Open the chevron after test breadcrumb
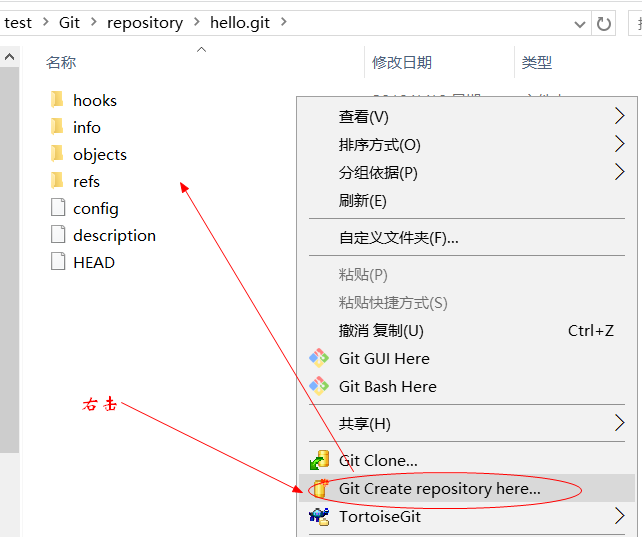The width and height of the screenshot is (642, 537). pyautogui.click(x=45, y=22)
